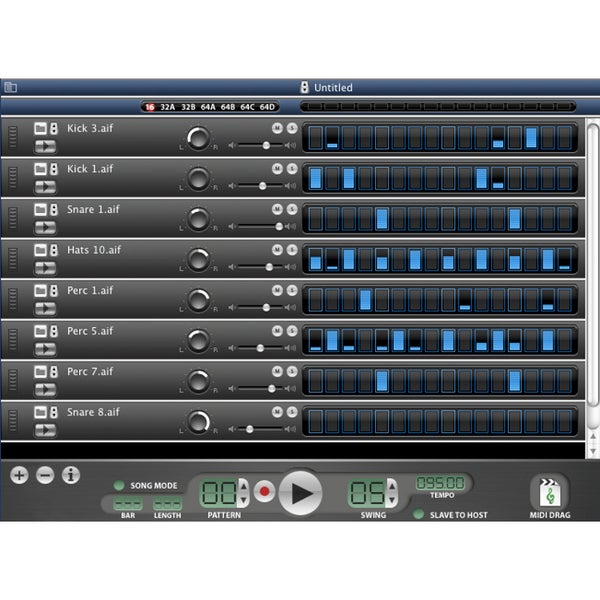
Task: Select the 64A step page
Action: [x=208, y=107]
